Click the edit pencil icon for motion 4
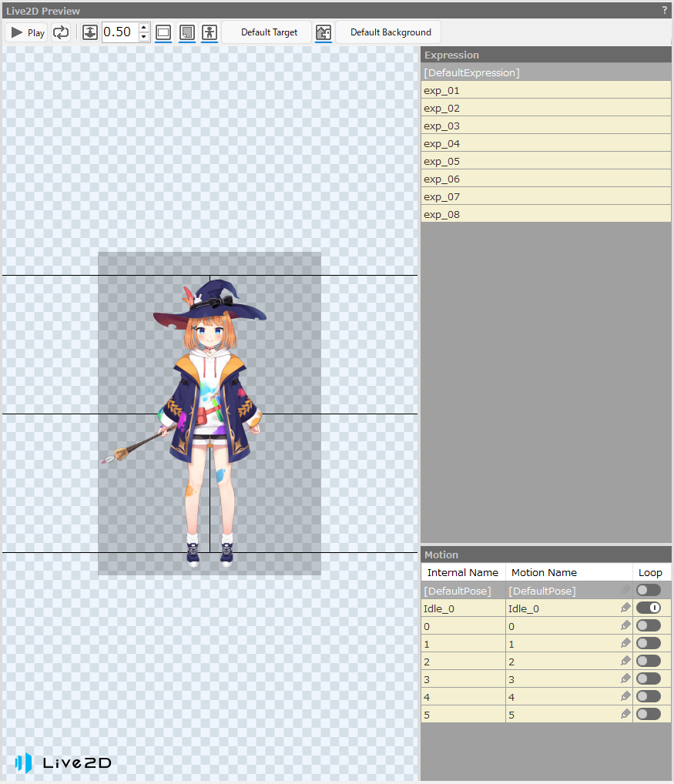 625,696
